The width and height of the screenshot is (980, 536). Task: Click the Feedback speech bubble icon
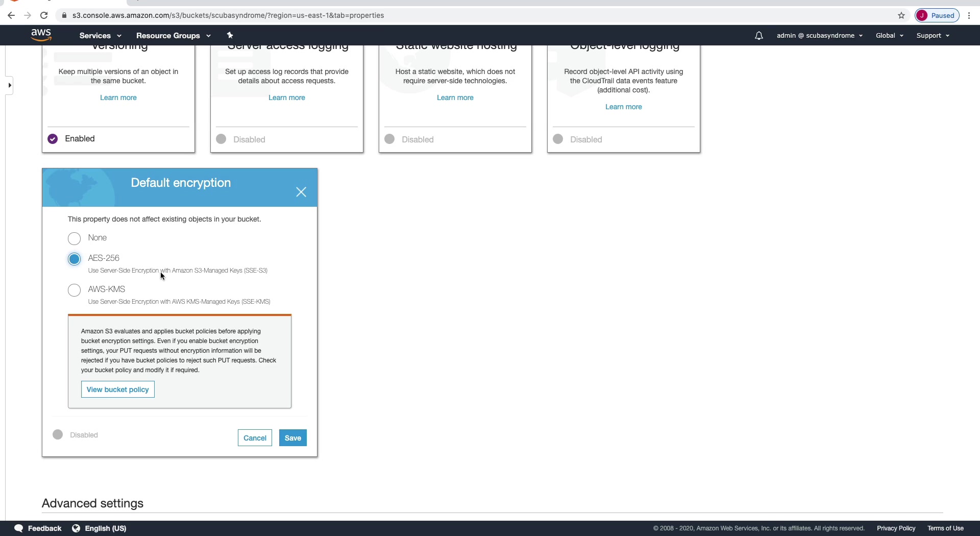[x=19, y=528]
